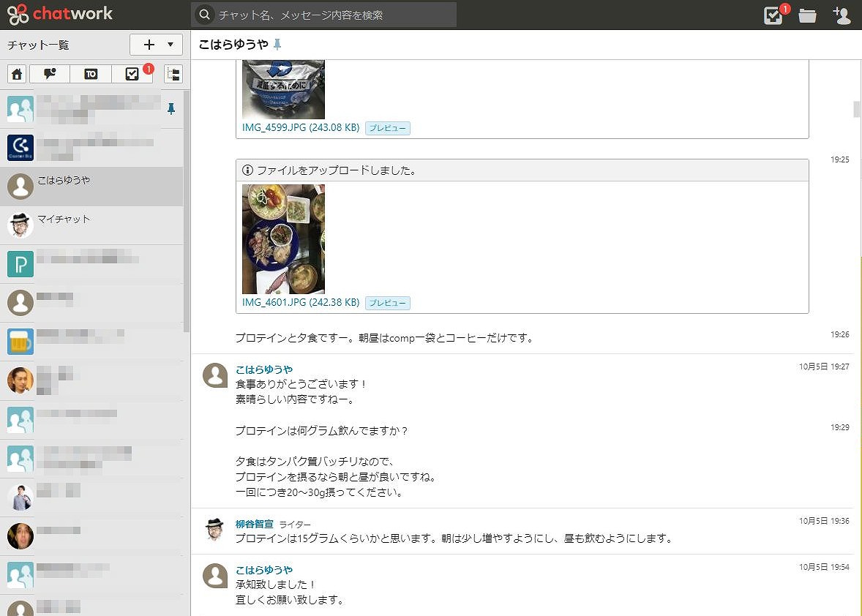862x616 pixels.
Task: Open the task management icon in header
Action: click(x=773, y=15)
